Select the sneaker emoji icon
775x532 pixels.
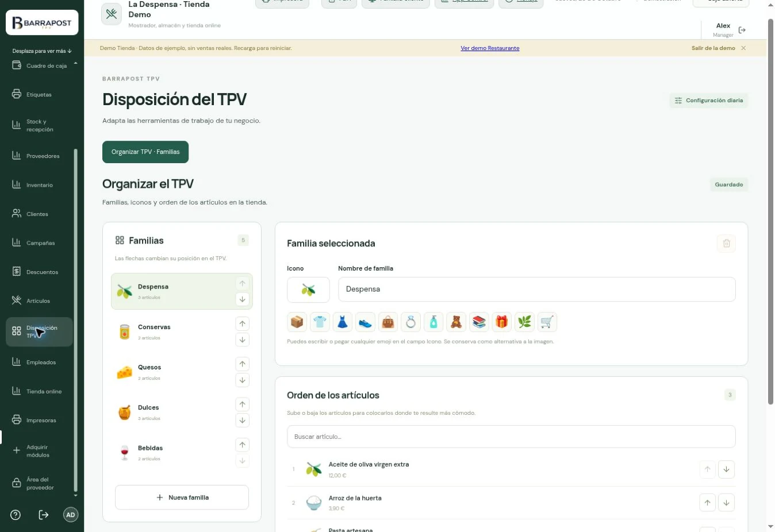tap(365, 322)
